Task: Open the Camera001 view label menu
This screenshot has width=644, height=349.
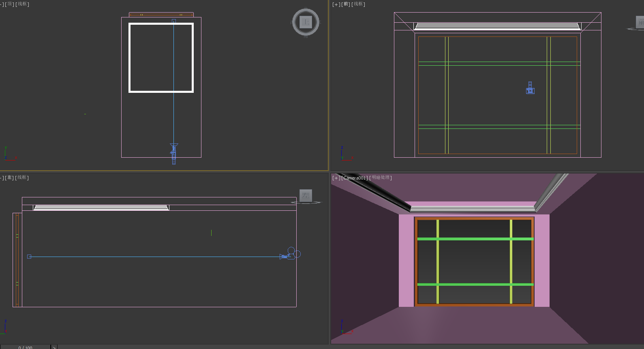Action: (x=355, y=178)
